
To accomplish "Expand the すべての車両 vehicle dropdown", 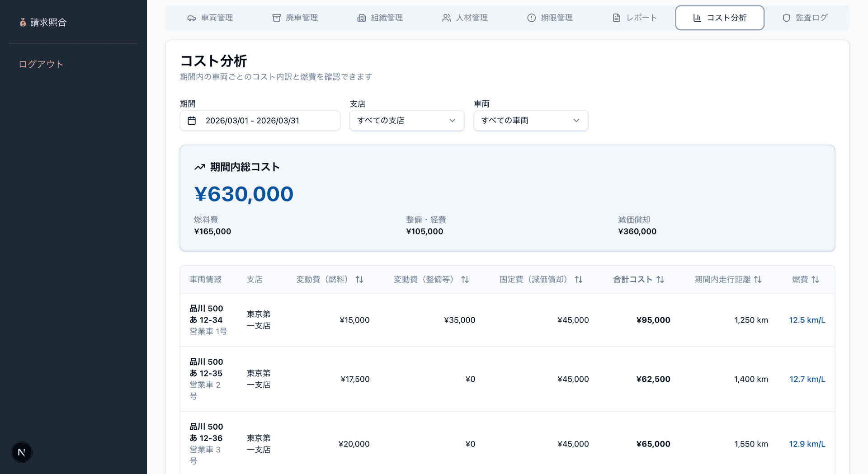I will coord(530,120).
